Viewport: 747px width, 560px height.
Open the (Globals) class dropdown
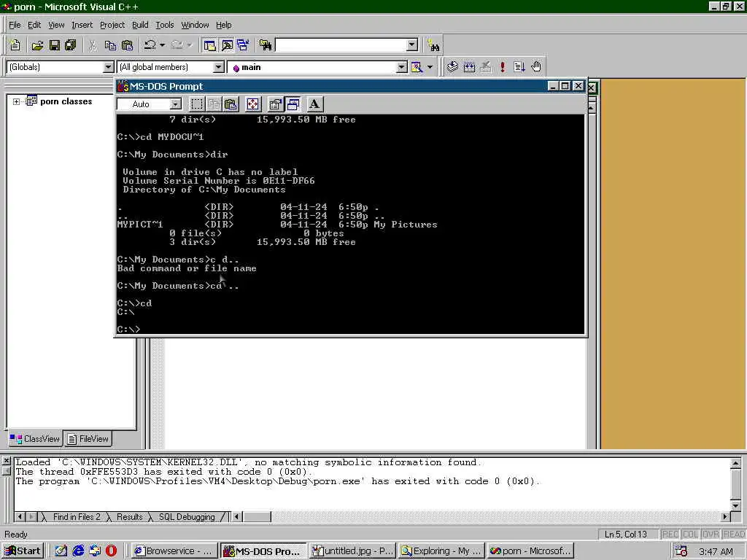click(x=109, y=67)
